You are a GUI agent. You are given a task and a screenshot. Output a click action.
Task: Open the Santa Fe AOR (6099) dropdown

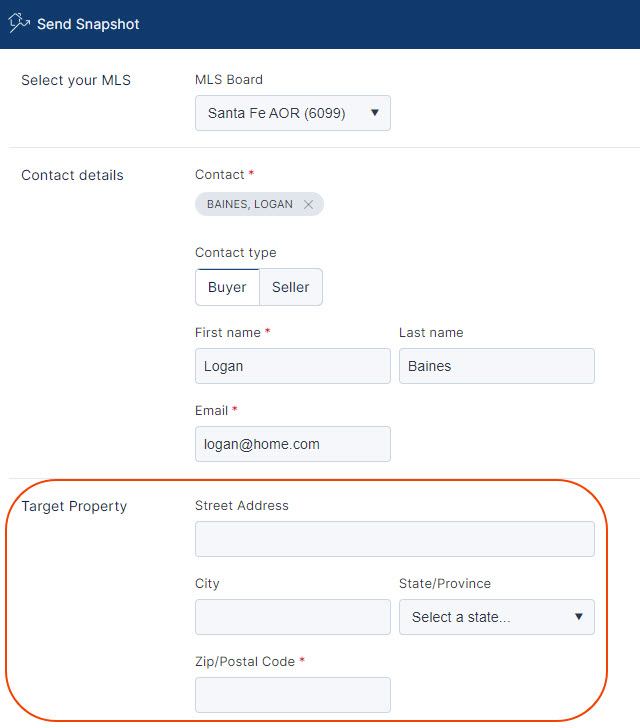293,113
